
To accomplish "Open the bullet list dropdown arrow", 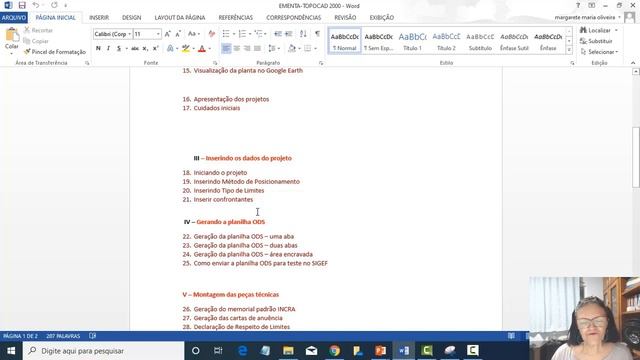I will 234,34.
